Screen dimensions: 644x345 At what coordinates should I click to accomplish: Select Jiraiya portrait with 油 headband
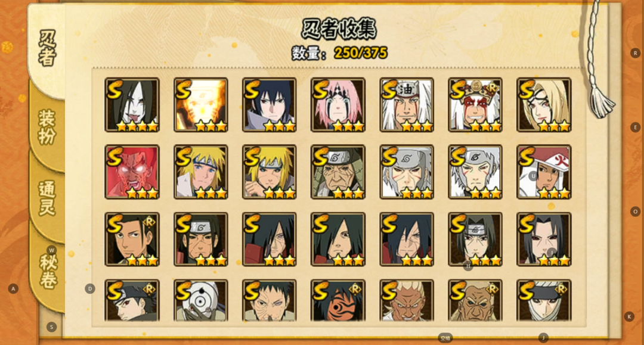point(407,105)
